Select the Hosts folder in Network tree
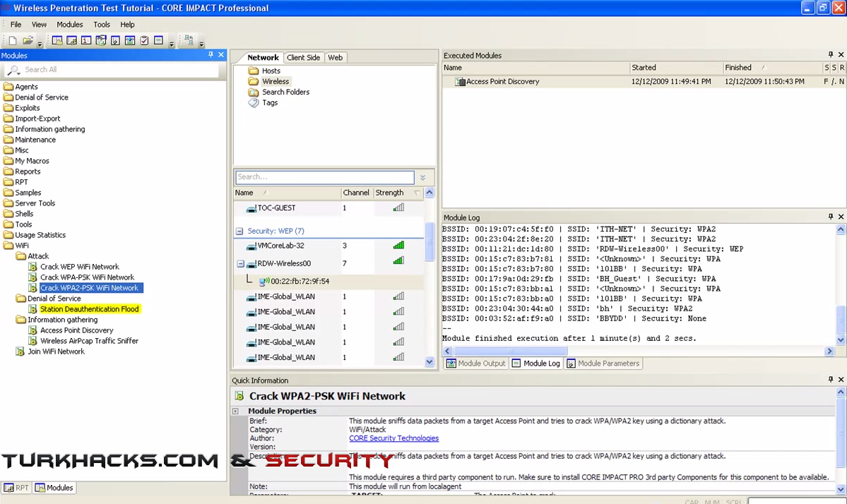Viewport: 847px width, 504px height. [x=271, y=71]
